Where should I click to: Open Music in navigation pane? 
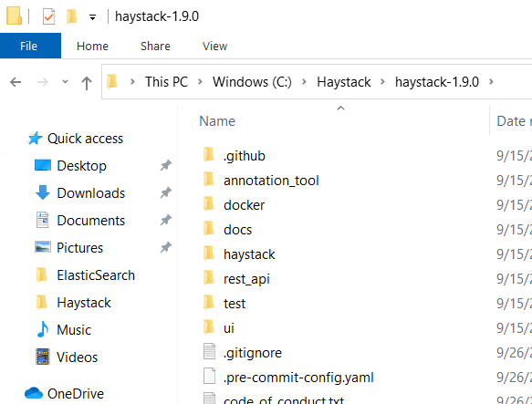click(x=74, y=330)
